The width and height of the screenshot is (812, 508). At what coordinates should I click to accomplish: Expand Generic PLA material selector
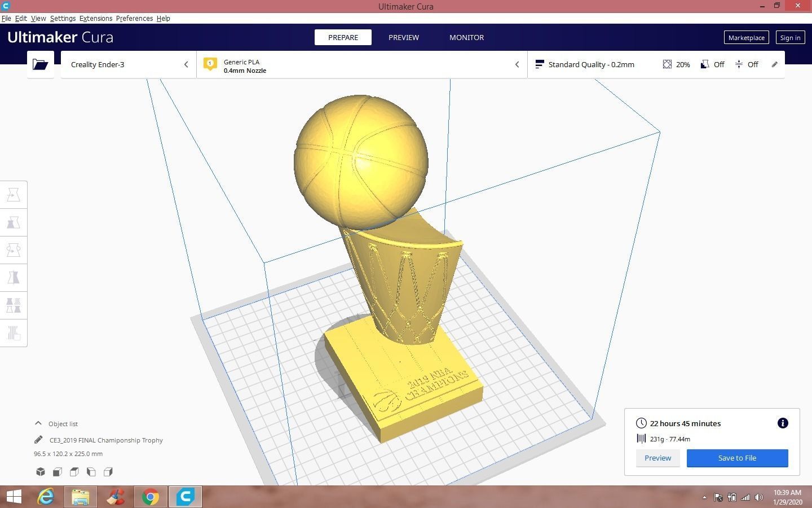tap(361, 64)
